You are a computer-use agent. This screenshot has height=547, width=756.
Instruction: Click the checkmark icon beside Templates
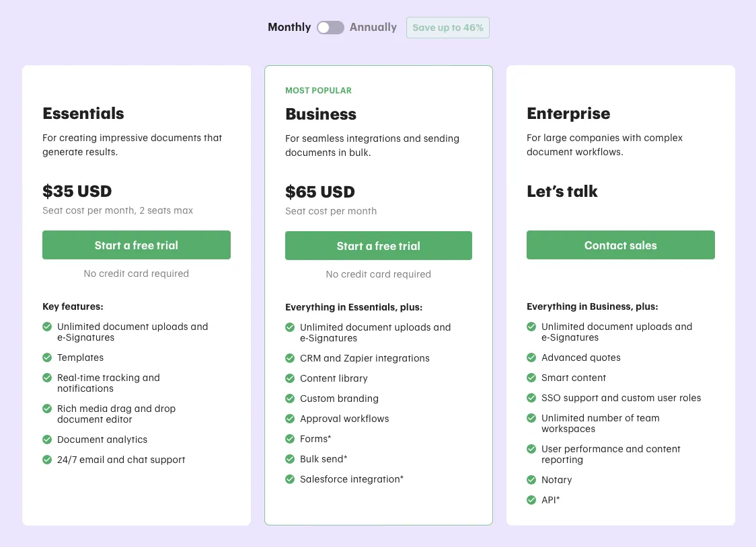47,357
